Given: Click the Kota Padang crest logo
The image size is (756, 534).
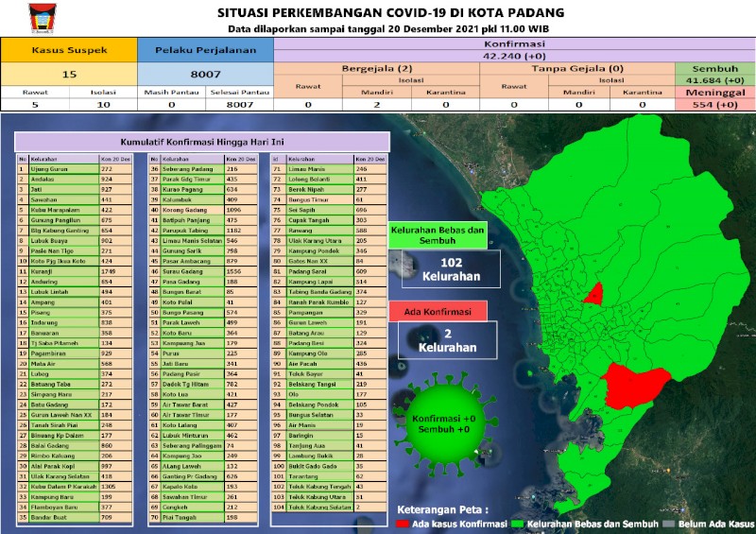Looking at the screenshot, I should point(43,18).
